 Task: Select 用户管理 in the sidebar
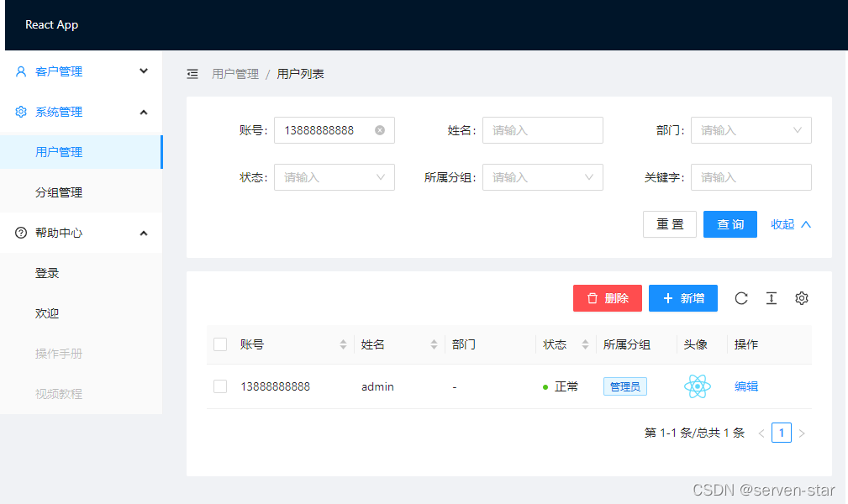(82, 152)
